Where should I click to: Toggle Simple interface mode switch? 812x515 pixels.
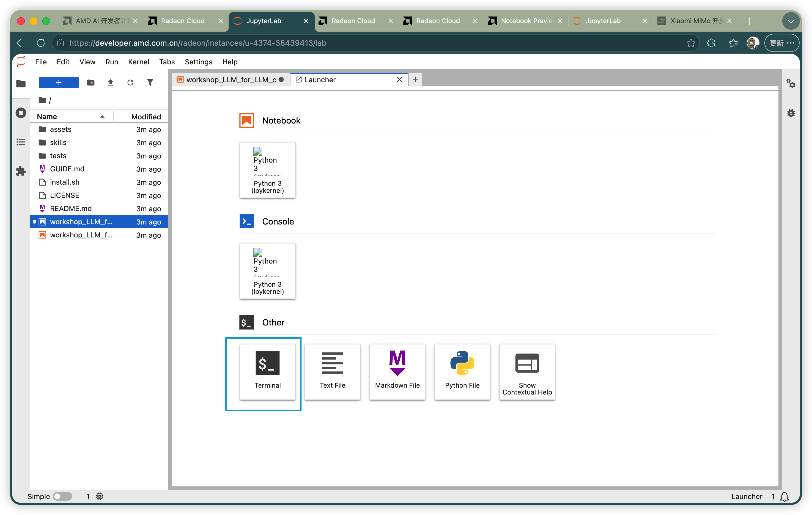tap(63, 496)
